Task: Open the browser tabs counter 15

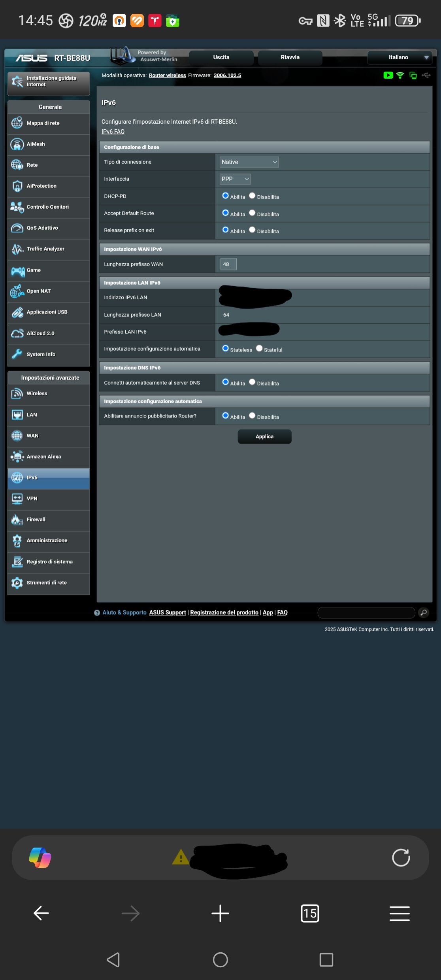Action: pyautogui.click(x=310, y=913)
